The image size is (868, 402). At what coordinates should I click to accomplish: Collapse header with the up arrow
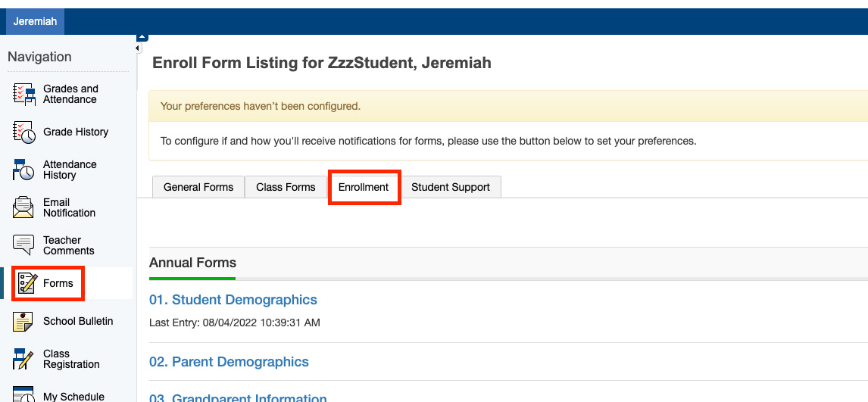tap(142, 38)
